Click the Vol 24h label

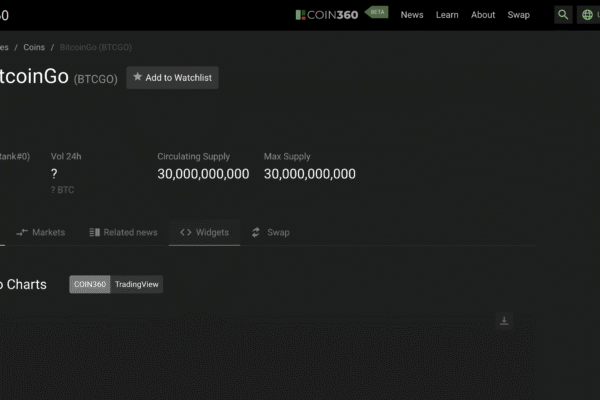pyautogui.click(x=66, y=157)
